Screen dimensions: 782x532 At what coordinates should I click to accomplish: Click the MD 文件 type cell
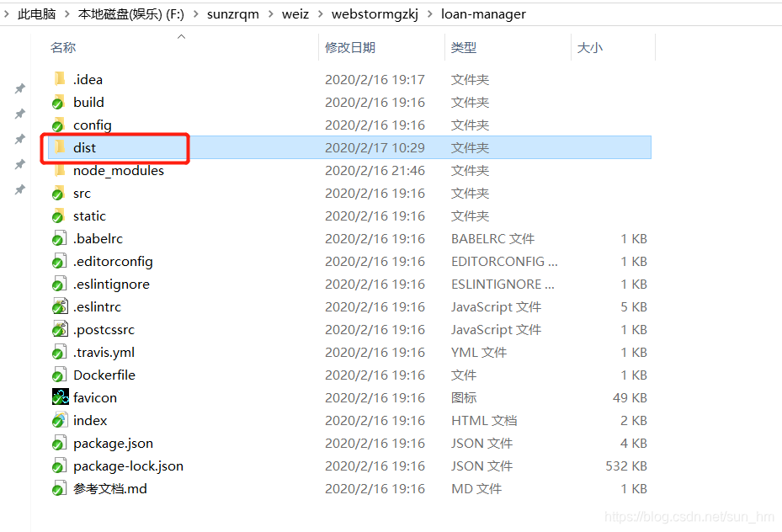pyautogui.click(x=476, y=488)
